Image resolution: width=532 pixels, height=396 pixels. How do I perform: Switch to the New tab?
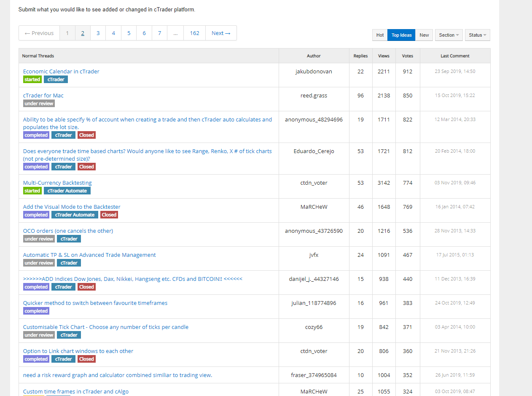[424, 35]
